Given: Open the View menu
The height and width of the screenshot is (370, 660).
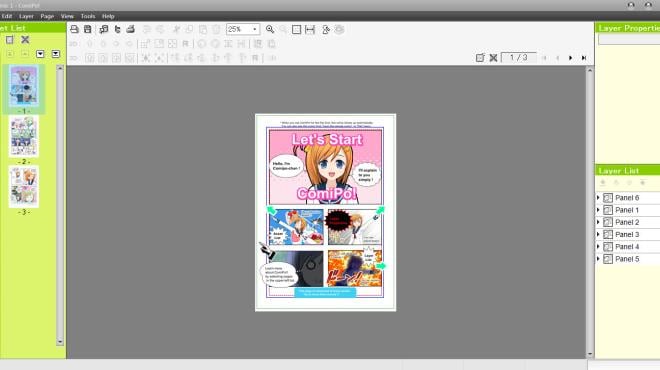Looking at the screenshot, I should [x=67, y=16].
